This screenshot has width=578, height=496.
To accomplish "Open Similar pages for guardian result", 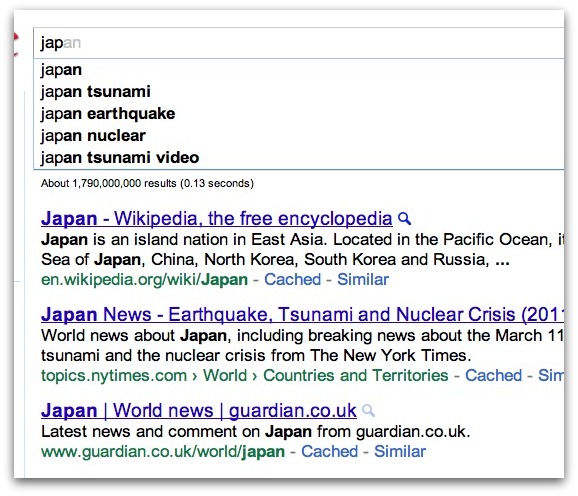I will pyautogui.click(x=400, y=451).
